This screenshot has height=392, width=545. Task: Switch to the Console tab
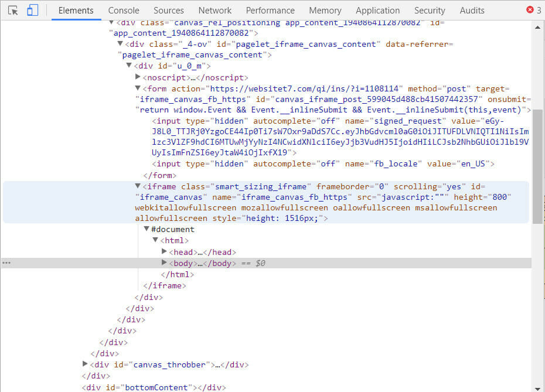coord(124,11)
